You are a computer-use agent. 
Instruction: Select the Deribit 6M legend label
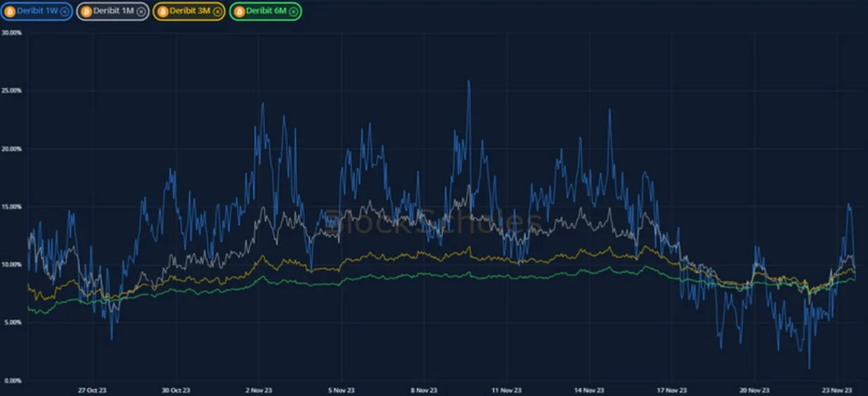(267, 12)
